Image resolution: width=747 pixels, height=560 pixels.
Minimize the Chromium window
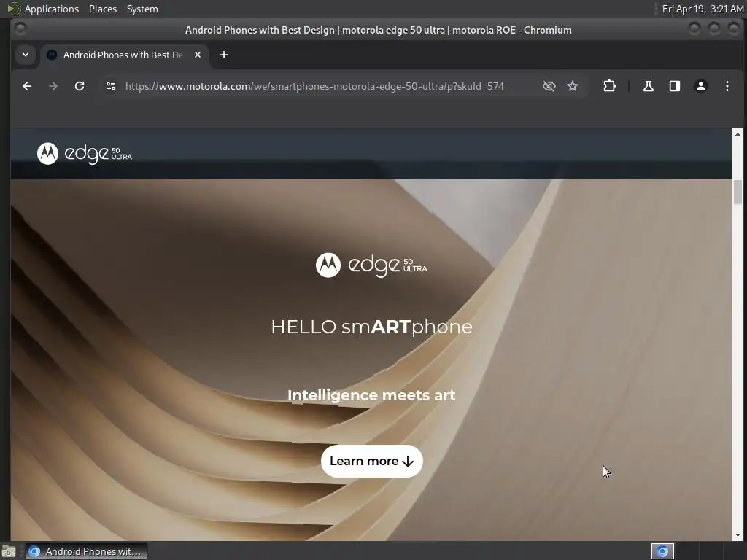[694, 28]
